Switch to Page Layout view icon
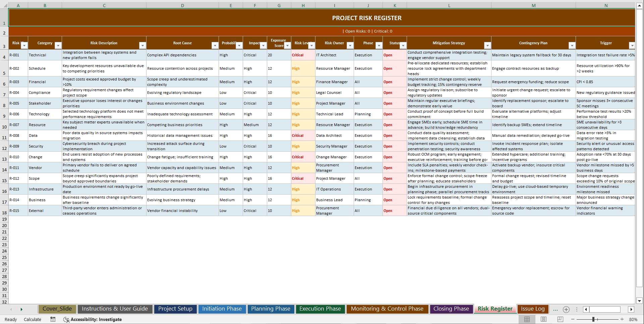This screenshot has height=324, width=644. (543, 319)
